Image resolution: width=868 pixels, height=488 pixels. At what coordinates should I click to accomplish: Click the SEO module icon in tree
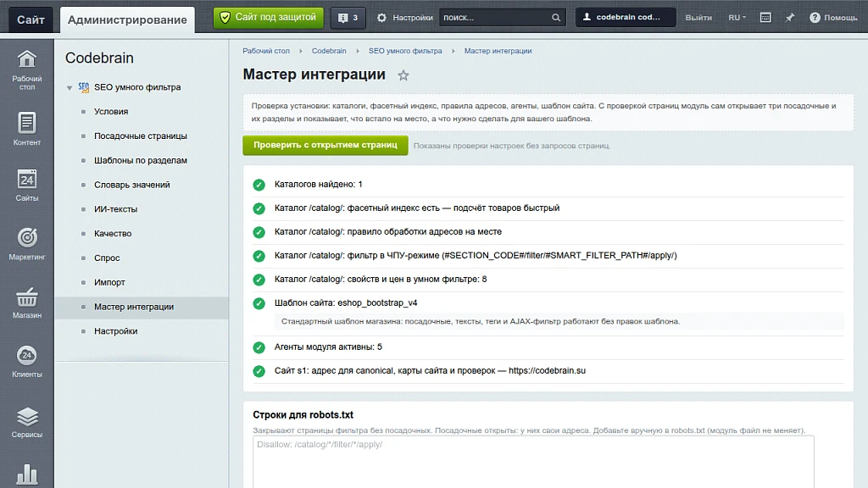click(x=84, y=87)
